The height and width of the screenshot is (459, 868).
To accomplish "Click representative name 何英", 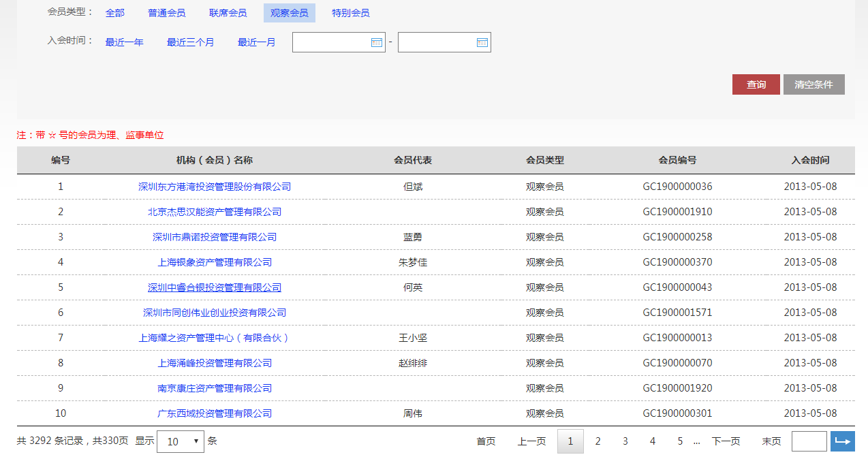I will [413, 287].
